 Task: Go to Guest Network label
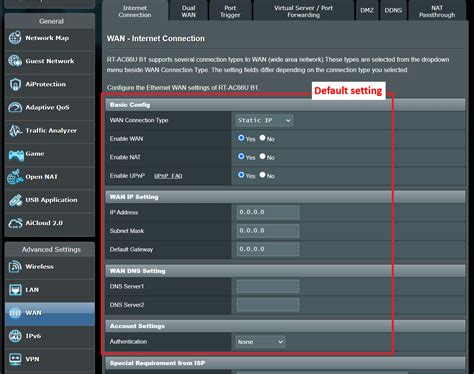pos(50,61)
